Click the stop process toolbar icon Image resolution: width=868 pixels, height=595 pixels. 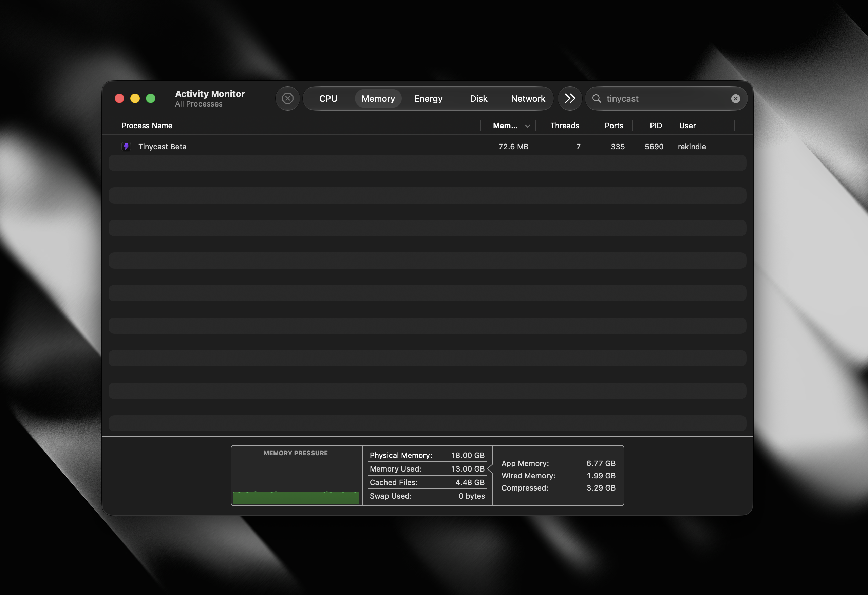click(x=288, y=98)
